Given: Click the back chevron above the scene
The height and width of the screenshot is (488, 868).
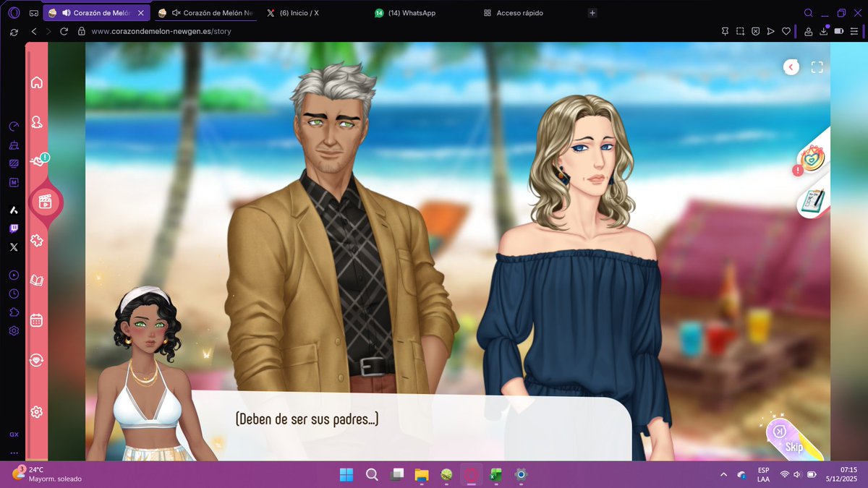Looking at the screenshot, I should tap(791, 67).
